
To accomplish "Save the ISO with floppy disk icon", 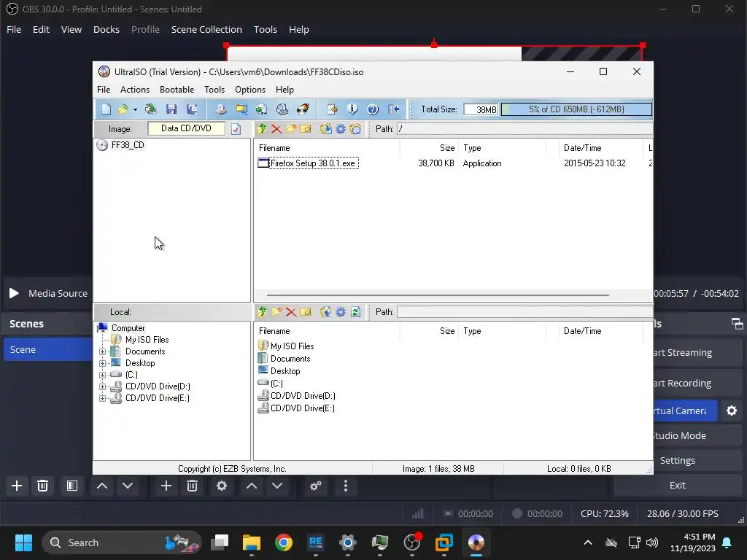I will [171, 109].
